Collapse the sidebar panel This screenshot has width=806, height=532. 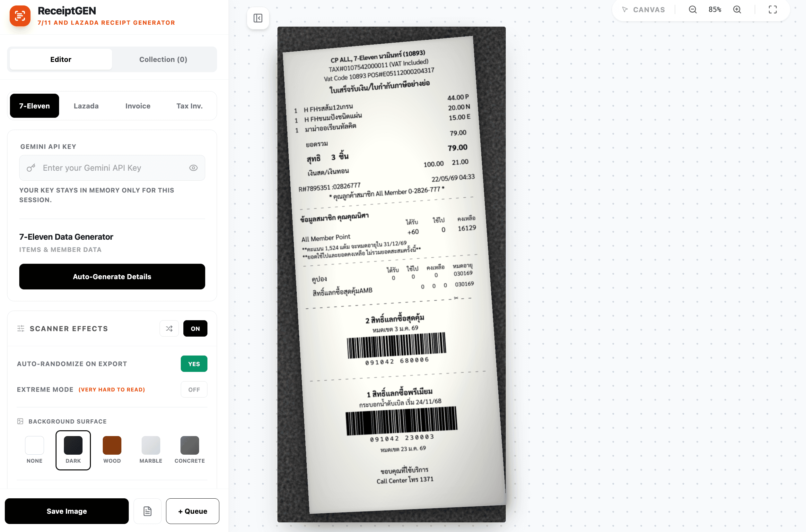pos(258,18)
